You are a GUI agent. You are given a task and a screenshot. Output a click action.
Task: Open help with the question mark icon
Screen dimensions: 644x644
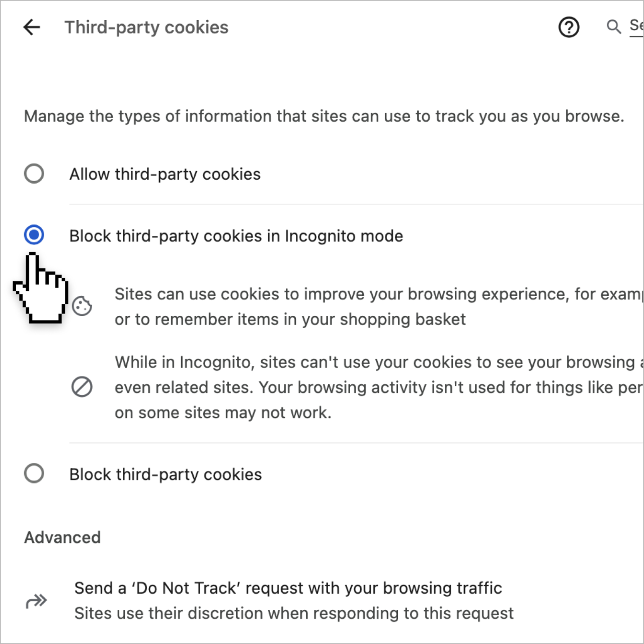tap(569, 27)
